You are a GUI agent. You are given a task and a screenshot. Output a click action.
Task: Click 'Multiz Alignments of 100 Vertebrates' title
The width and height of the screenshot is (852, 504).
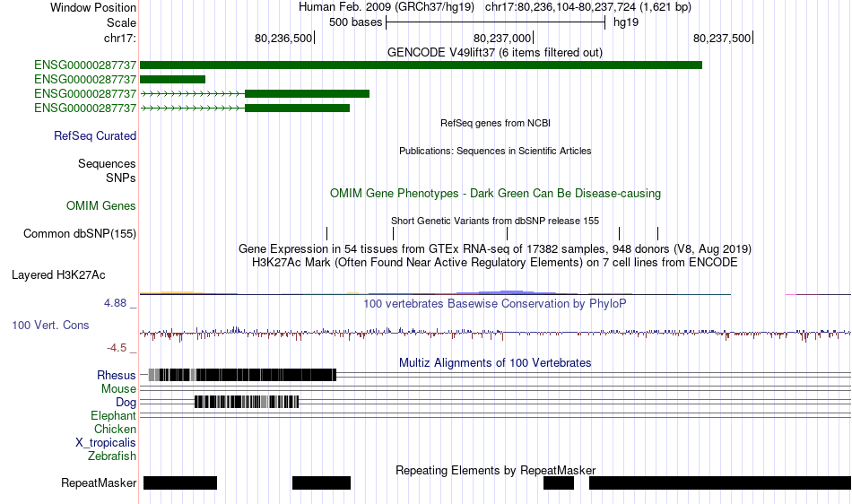coord(495,363)
